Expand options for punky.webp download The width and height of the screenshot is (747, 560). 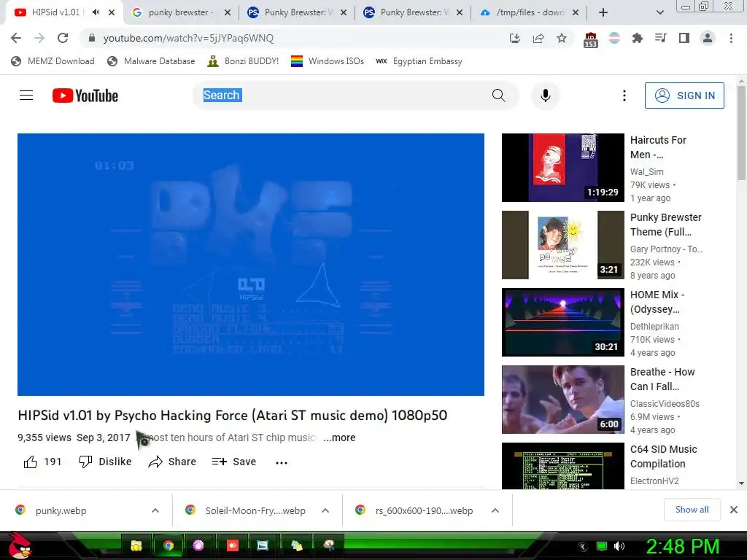(x=155, y=510)
